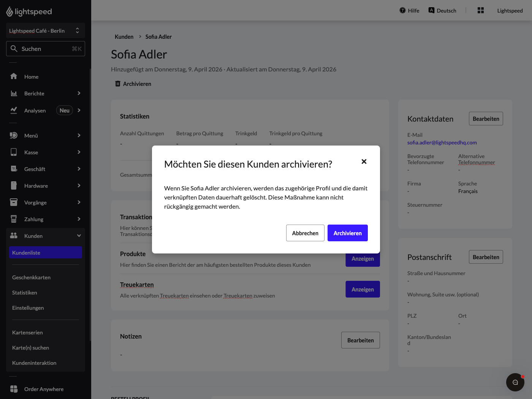Expand the Geschäft submenu chevron

coord(79,169)
